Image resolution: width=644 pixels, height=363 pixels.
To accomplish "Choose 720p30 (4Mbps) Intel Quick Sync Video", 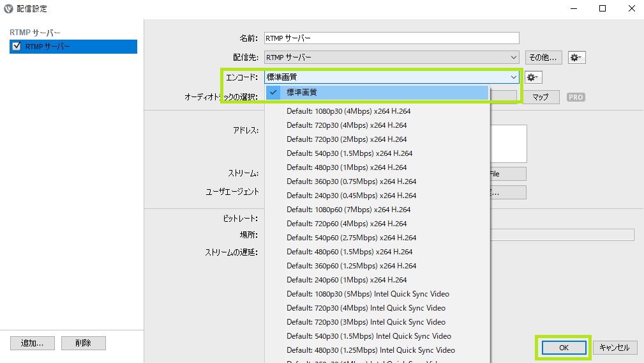I will coord(377,308).
